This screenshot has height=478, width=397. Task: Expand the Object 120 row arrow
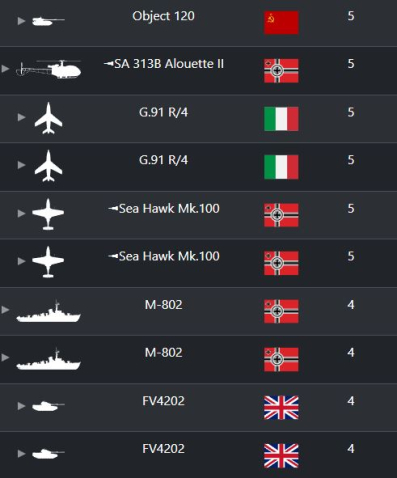tap(21, 21)
